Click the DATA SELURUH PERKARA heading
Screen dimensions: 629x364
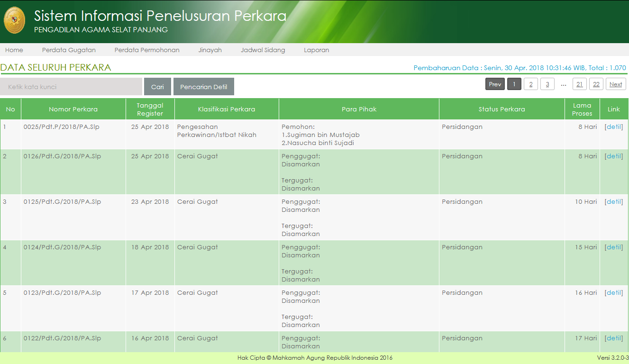point(56,67)
